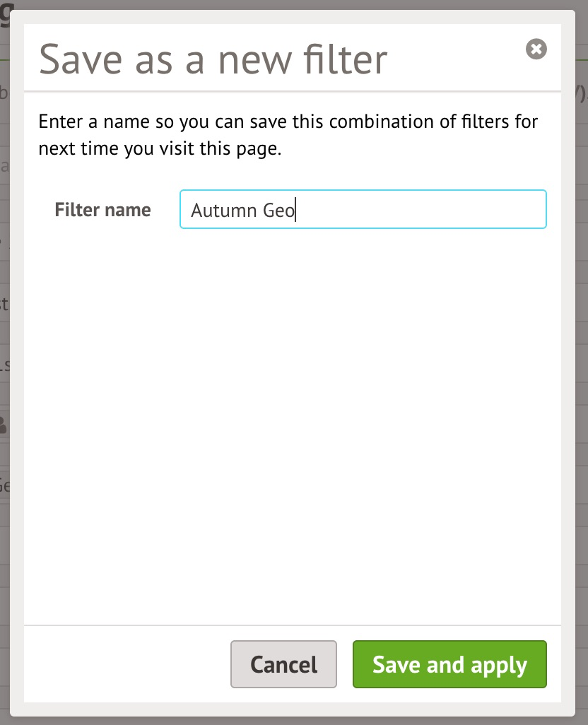Click the blank white dialog body area
The width and height of the screenshot is (588, 725).
pyautogui.click(x=293, y=424)
